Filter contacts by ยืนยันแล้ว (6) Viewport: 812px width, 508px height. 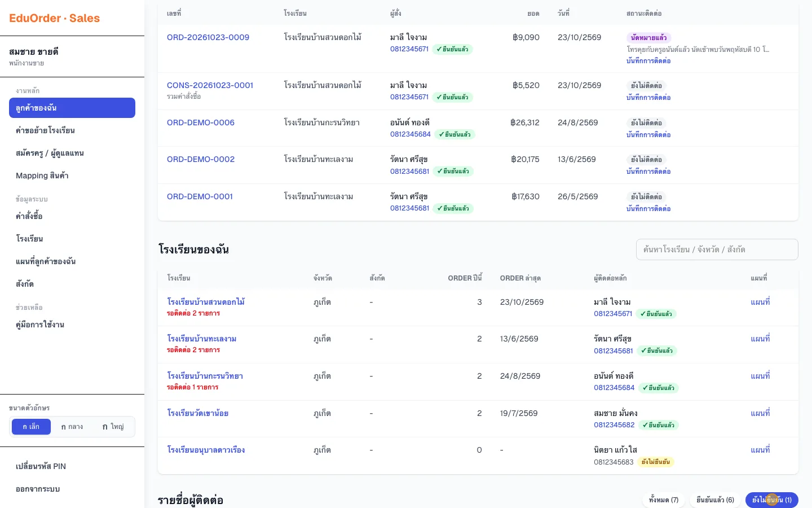click(x=715, y=500)
